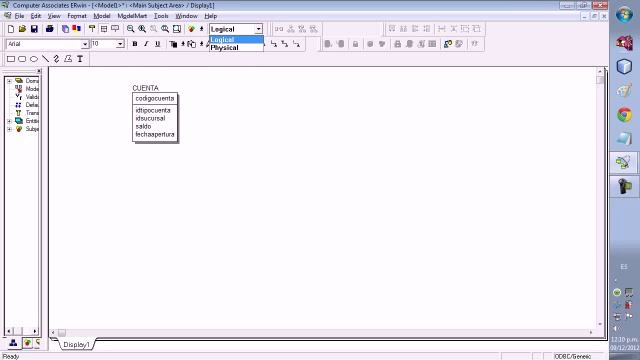Open Google Chrome from the taskbar
Viewport: 640px width, 360px height.
point(624,115)
